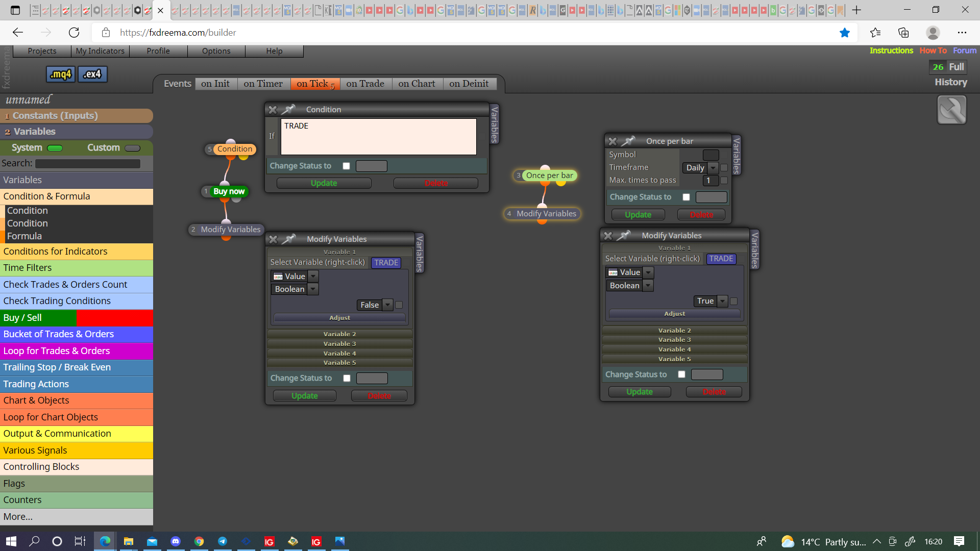Close the Once per bar panel
This screenshot has width=980, height=551.
point(612,141)
